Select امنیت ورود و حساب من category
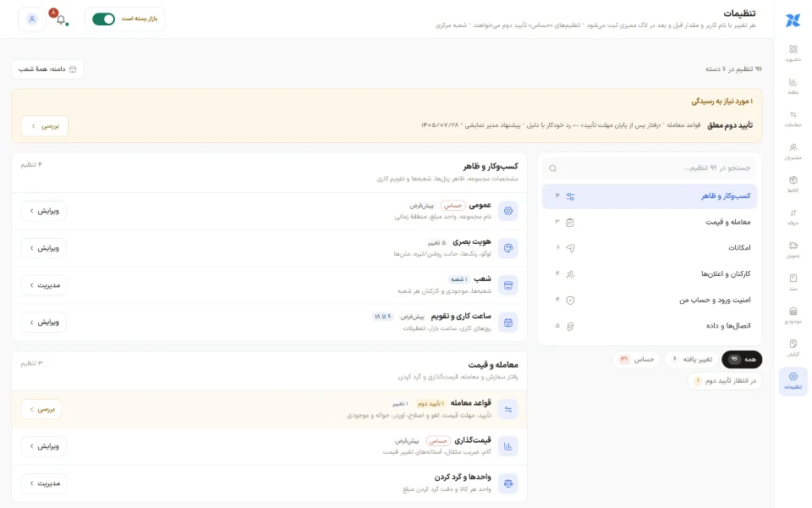This screenshot has width=812, height=508. tap(650, 300)
